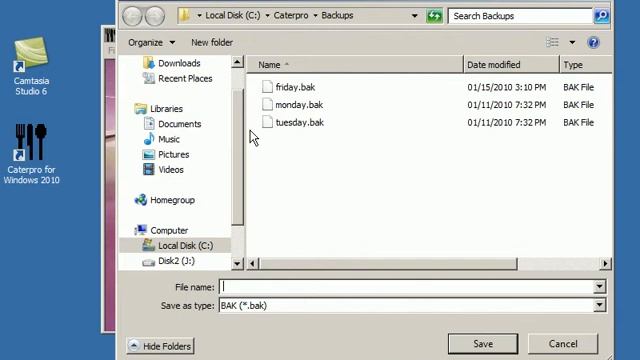The image size is (640, 360).
Task: Open File name combo box dropdown arrow
Action: coord(599,287)
